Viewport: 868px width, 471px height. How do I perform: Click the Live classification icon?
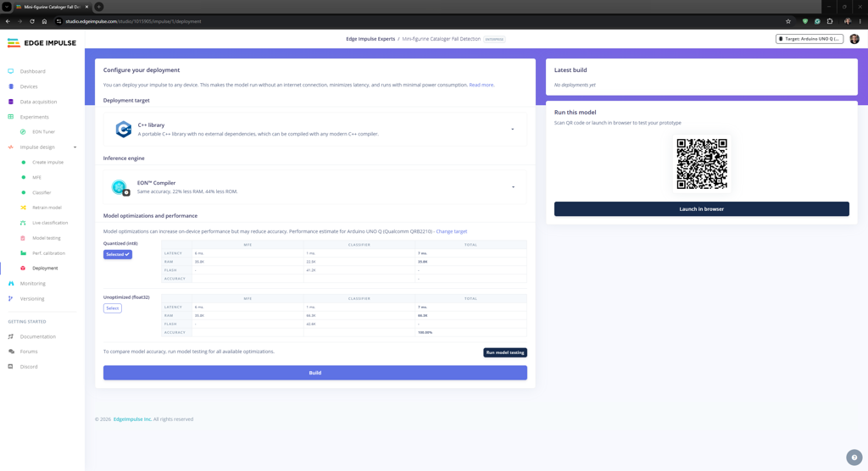(23, 223)
